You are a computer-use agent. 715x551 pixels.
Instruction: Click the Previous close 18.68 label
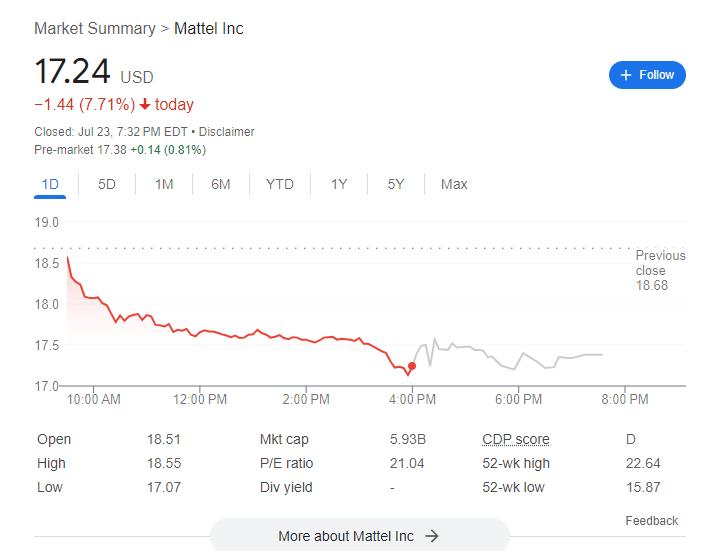click(x=660, y=270)
